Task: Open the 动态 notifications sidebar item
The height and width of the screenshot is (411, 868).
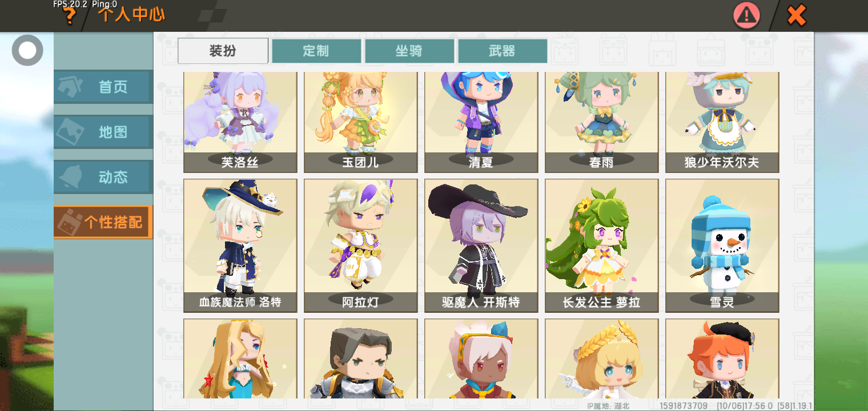Action: point(103,177)
